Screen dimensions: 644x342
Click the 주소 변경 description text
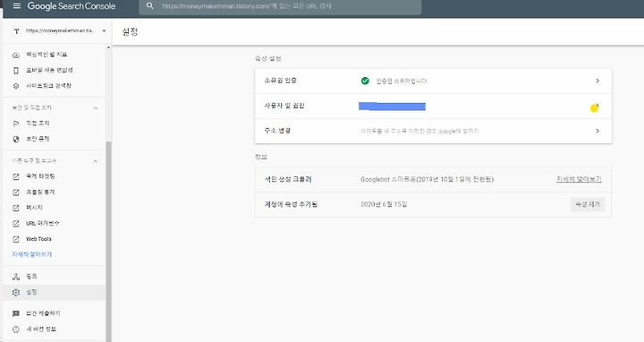419,131
